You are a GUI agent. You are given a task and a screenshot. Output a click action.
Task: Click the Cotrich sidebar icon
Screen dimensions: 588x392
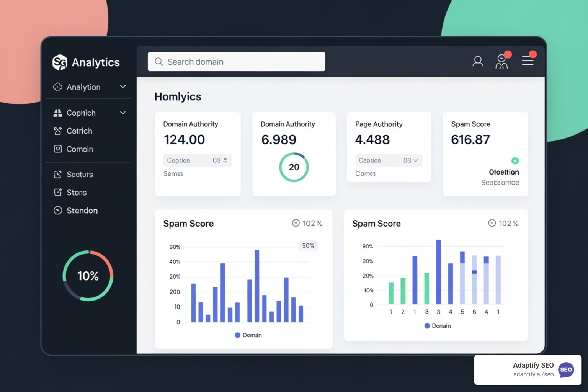pyautogui.click(x=58, y=131)
